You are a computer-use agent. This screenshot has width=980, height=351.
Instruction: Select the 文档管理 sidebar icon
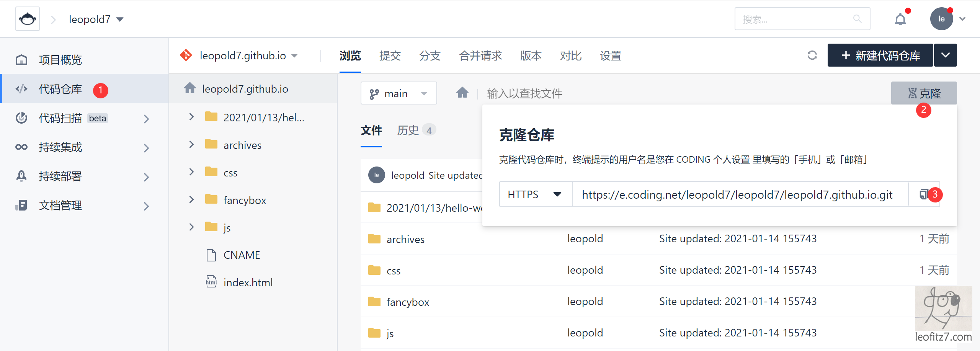click(x=21, y=206)
